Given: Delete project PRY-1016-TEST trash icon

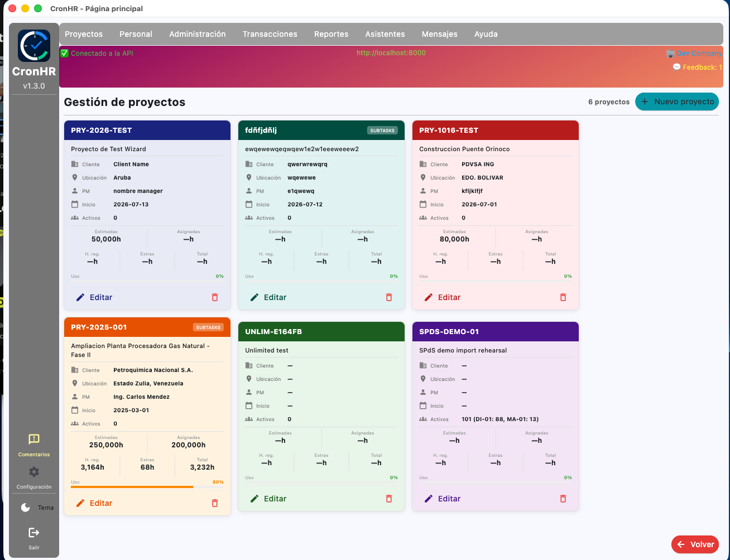Looking at the screenshot, I should point(563,297).
